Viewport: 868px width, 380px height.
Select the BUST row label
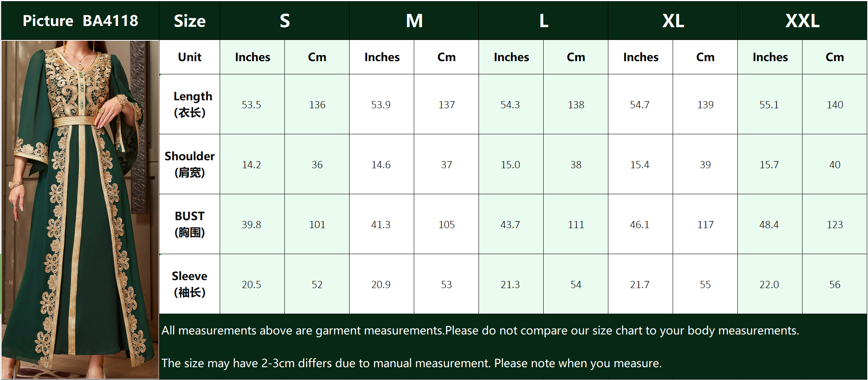click(189, 224)
